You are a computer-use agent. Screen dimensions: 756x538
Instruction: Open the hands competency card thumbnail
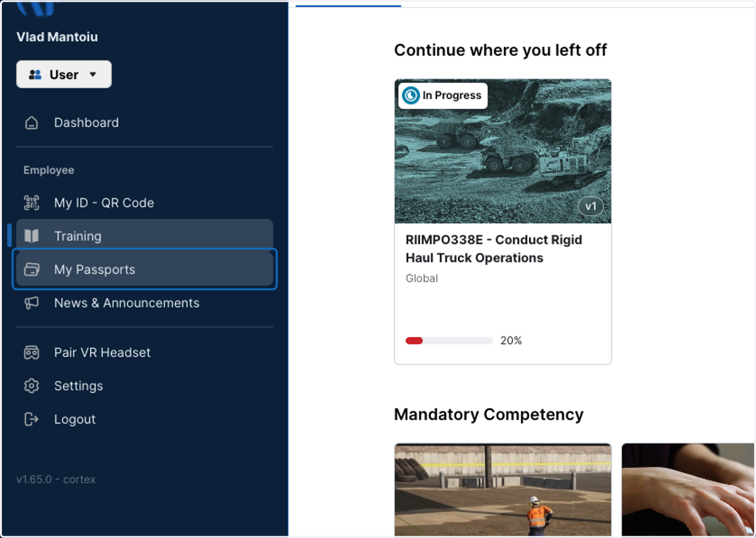tap(689, 490)
